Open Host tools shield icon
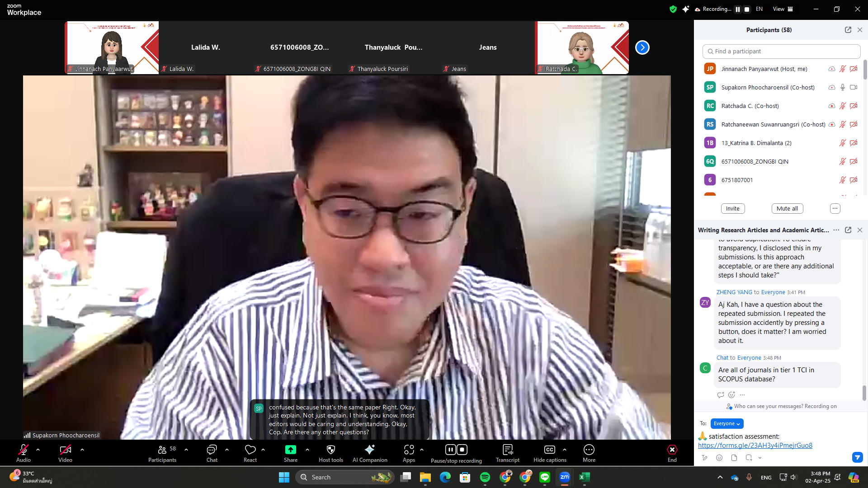The height and width of the screenshot is (488, 868). 330,453
